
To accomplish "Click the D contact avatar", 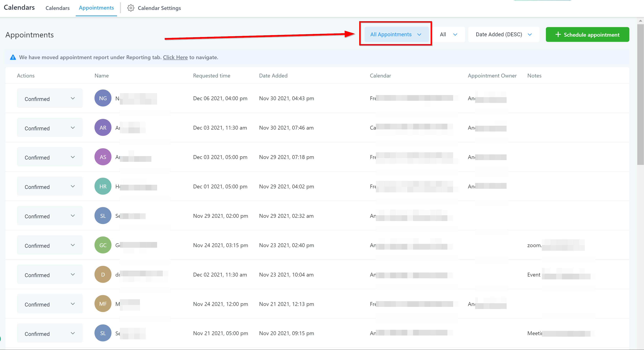I will click(103, 274).
